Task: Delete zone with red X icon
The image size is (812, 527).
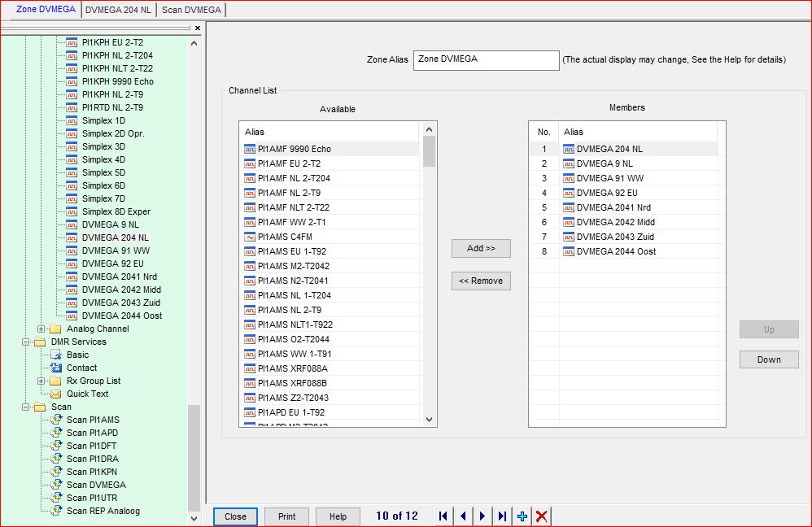Action: (x=542, y=516)
